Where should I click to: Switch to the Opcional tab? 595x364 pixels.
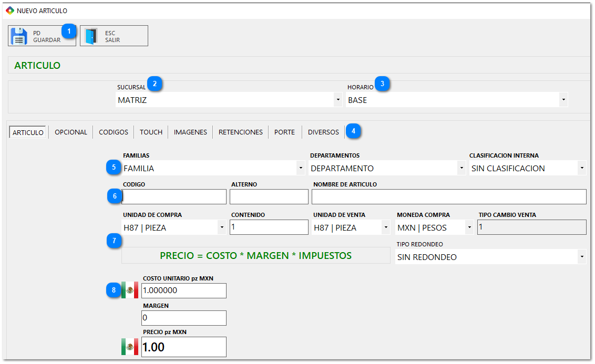(71, 132)
